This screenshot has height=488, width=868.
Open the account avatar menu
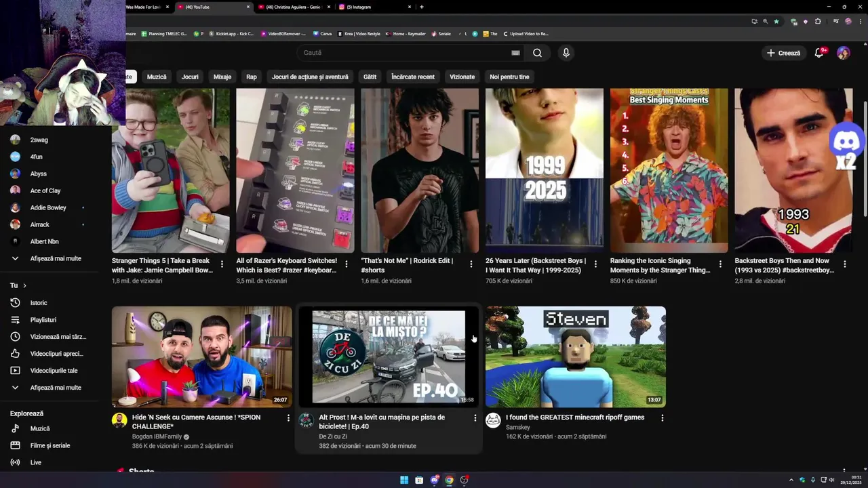pyautogui.click(x=844, y=53)
